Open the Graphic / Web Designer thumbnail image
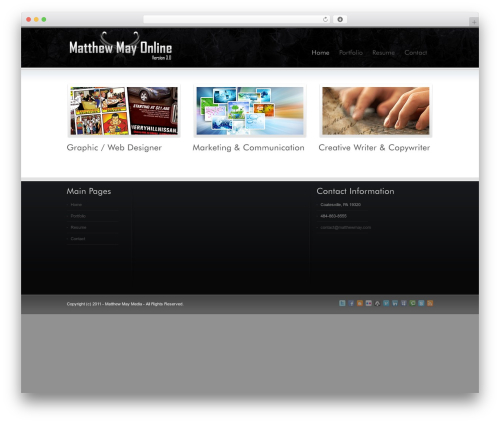 (124, 111)
